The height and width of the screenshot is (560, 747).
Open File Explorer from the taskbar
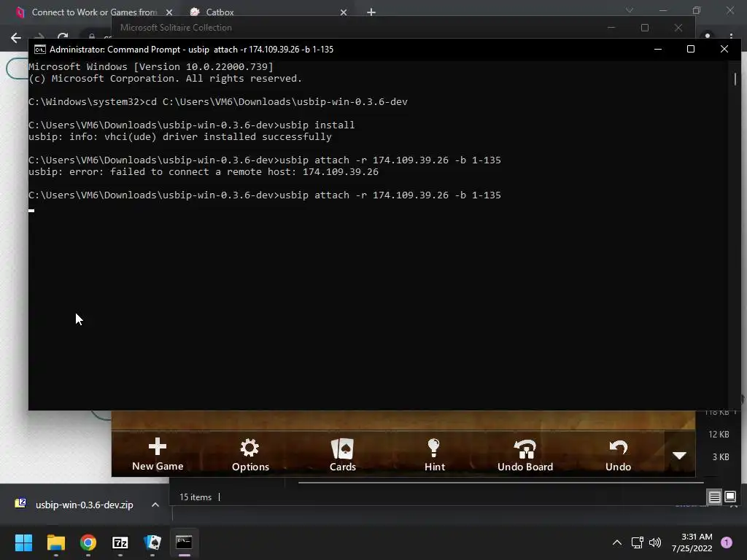[55, 542]
